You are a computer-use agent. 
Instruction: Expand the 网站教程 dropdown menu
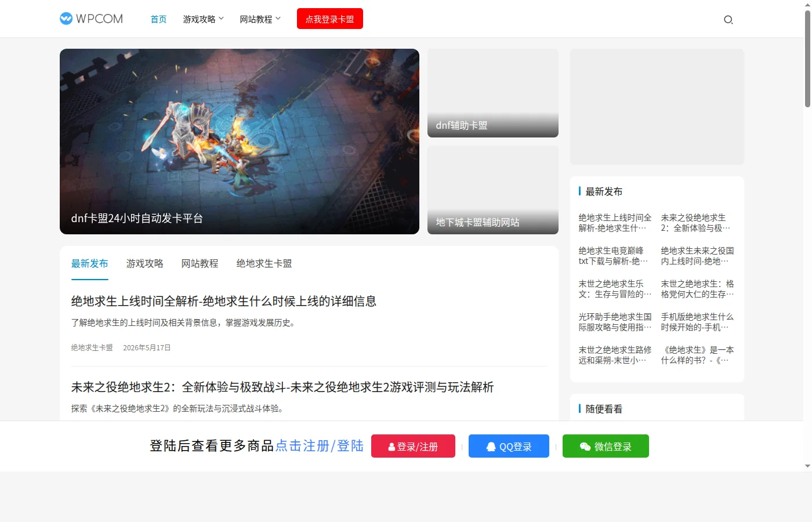click(260, 19)
